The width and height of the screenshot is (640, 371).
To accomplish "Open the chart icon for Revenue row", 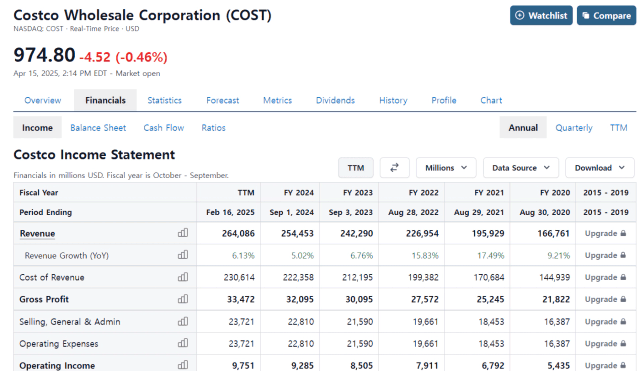I will pyautogui.click(x=183, y=233).
